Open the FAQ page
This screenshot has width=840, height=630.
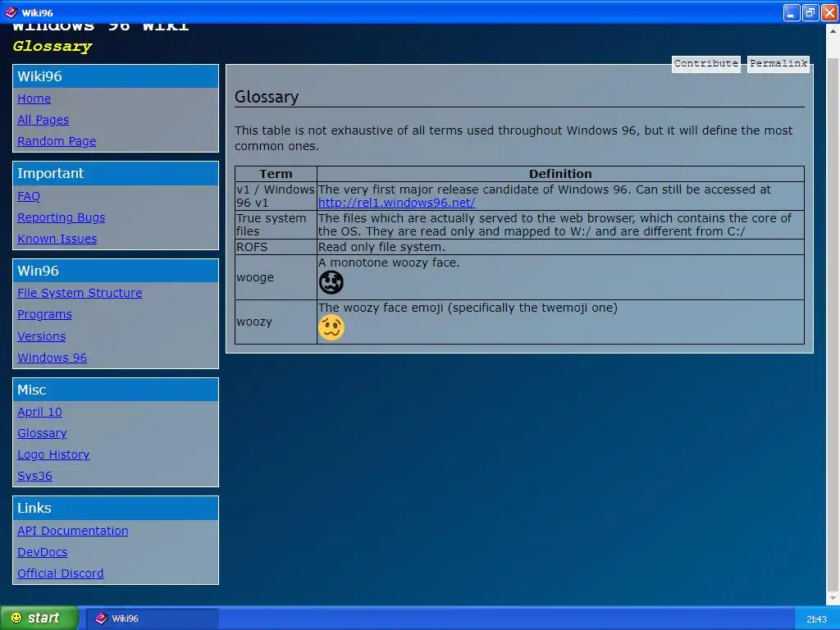coord(29,196)
